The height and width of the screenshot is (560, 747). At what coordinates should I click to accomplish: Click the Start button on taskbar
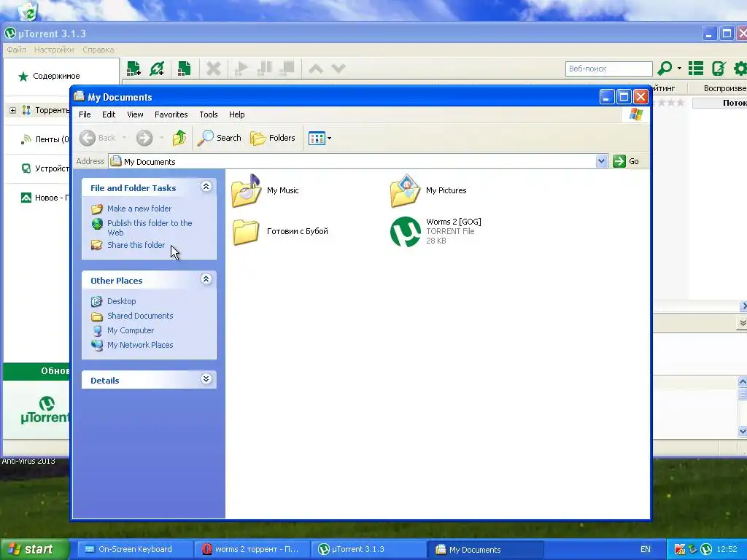[x=34, y=550]
